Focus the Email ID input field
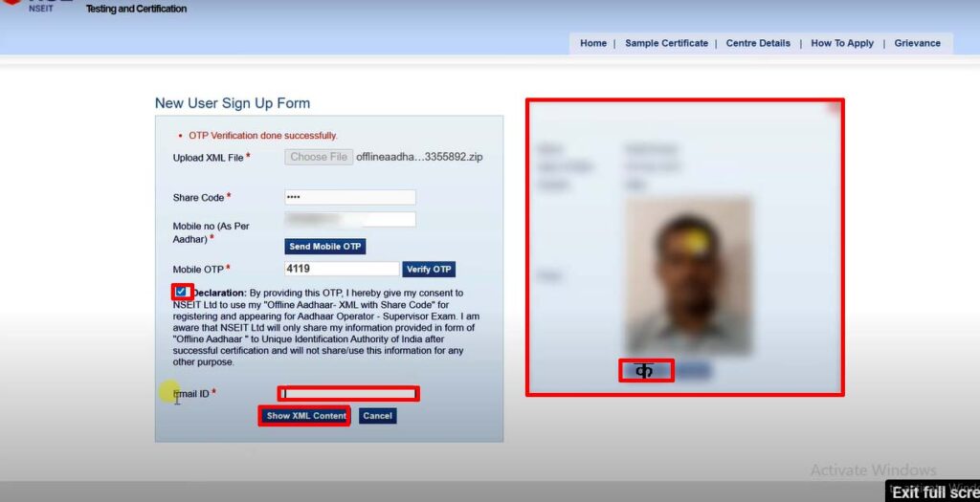This screenshot has width=980, height=502. click(348, 393)
